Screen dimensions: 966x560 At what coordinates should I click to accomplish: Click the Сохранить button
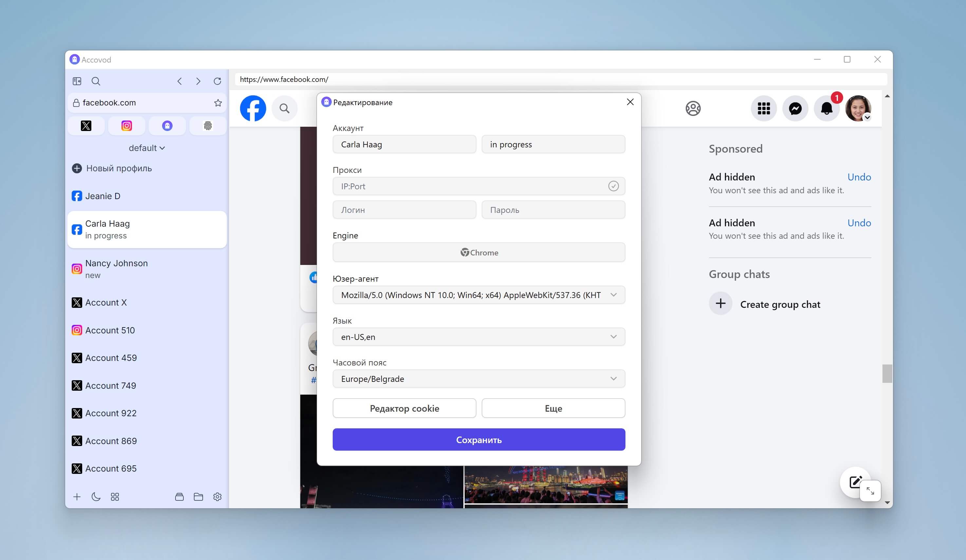pos(479,439)
